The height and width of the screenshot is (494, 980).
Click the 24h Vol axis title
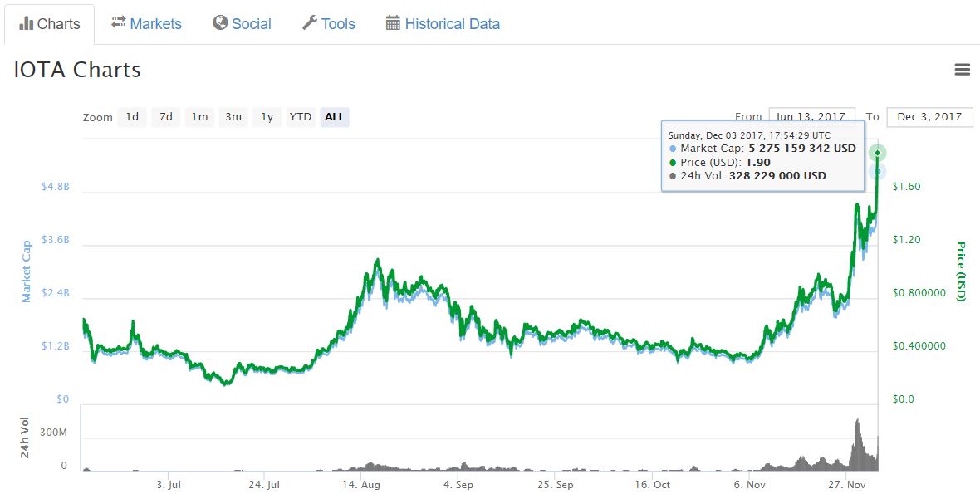(25, 438)
